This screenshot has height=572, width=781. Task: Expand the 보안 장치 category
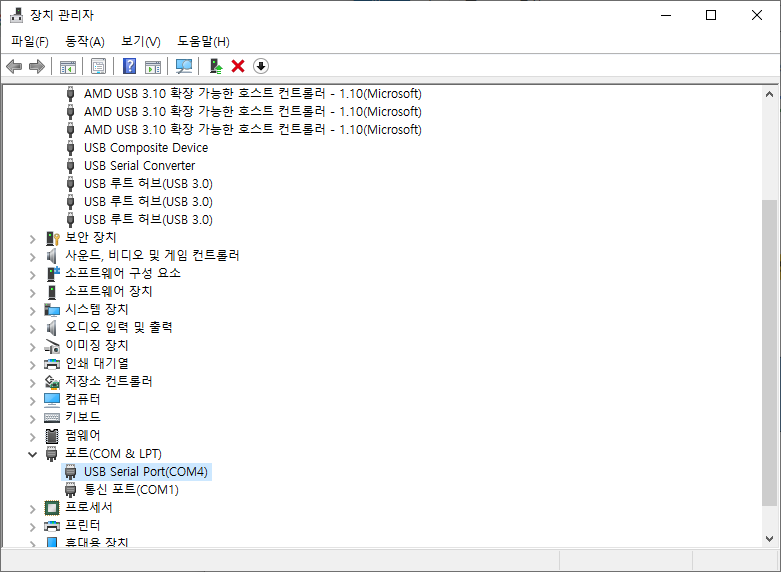point(33,239)
